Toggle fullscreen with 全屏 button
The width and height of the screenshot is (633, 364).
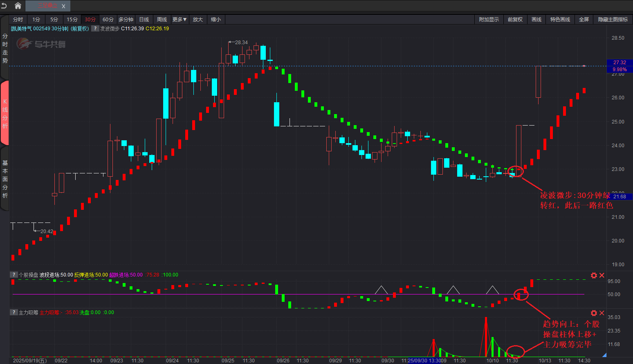584,20
